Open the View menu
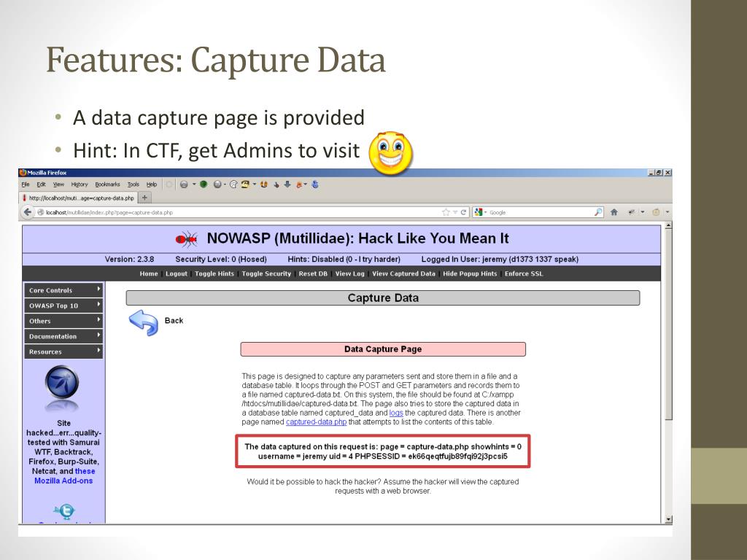 pos(58,184)
